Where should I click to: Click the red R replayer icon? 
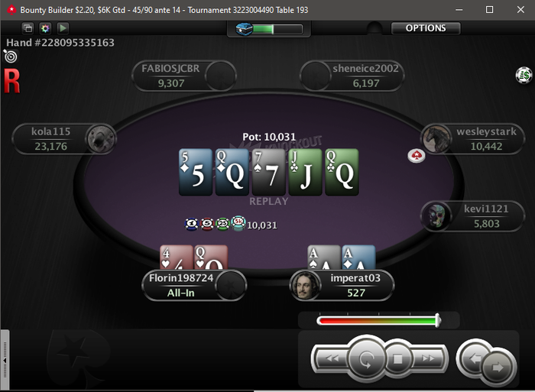[x=12, y=81]
